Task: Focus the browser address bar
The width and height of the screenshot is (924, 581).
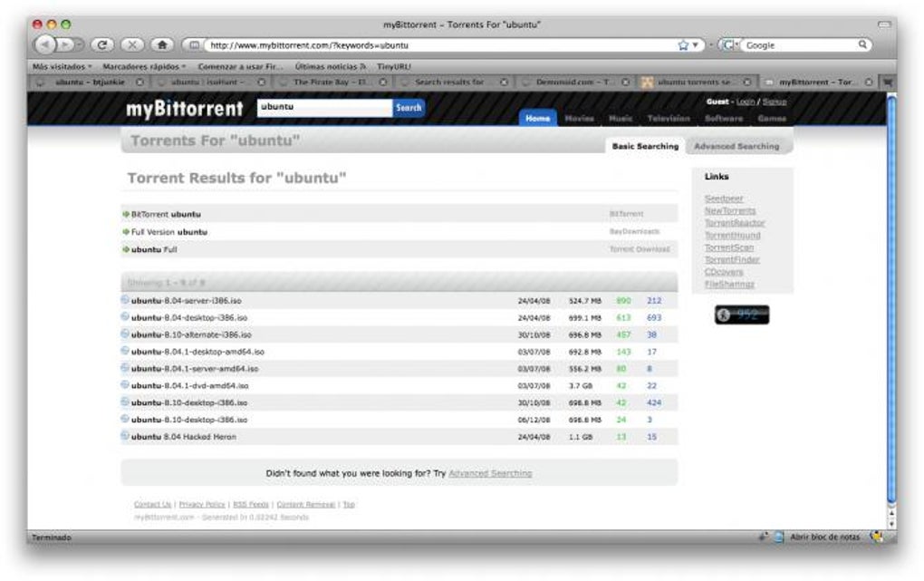Action: tap(442, 45)
